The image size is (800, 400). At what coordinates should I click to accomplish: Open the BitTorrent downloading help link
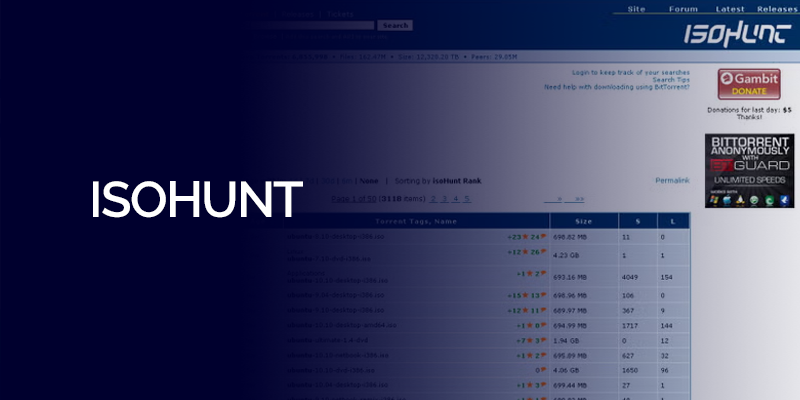617,87
